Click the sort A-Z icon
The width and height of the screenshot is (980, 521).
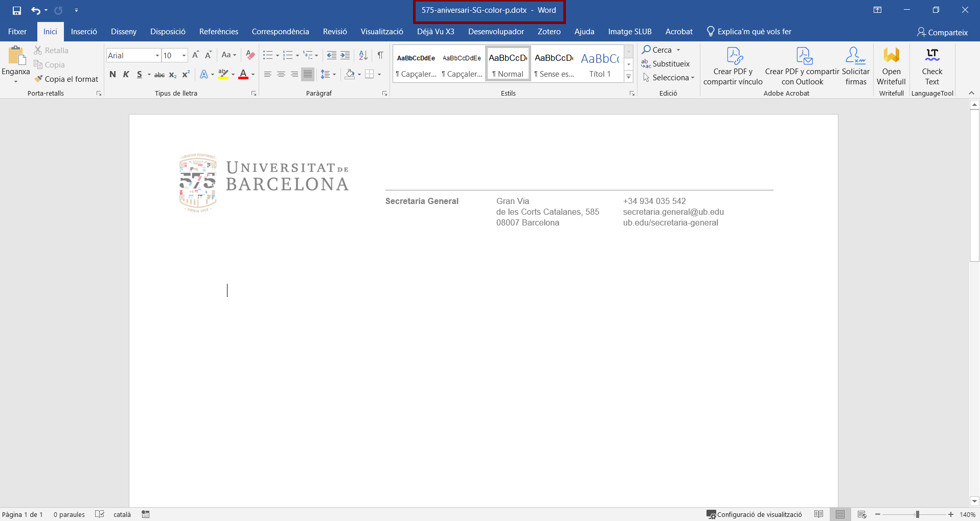click(363, 55)
